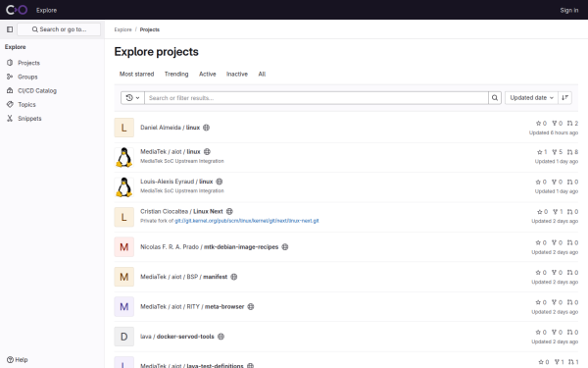Open MediaTek / aiot / BSP / manifest project
This screenshot has width=588, height=368.
click(x=184, y=277)
